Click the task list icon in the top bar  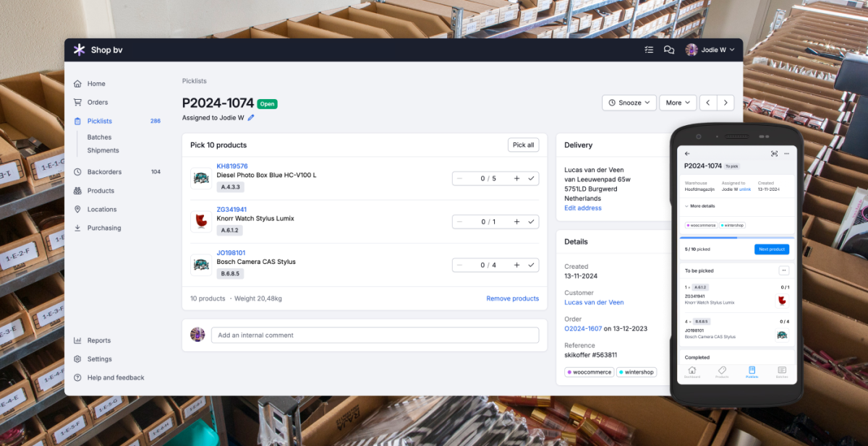point(649,49)
